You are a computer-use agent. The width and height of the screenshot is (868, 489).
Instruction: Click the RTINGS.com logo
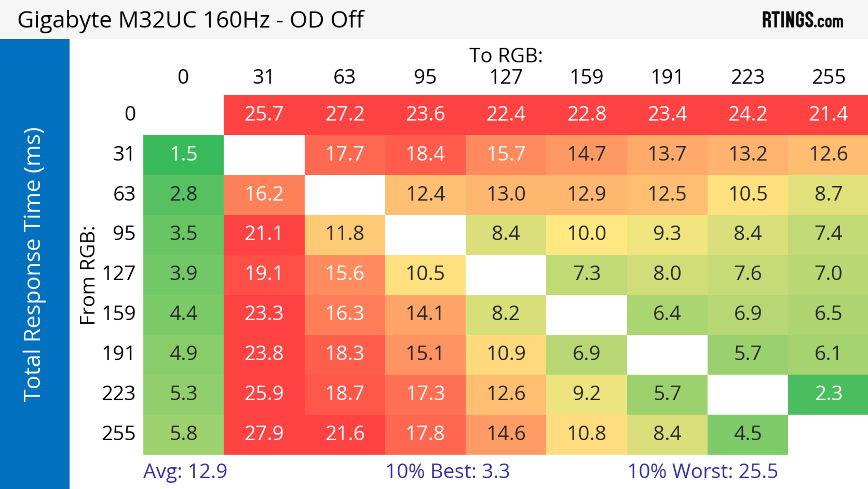point(802,20)
